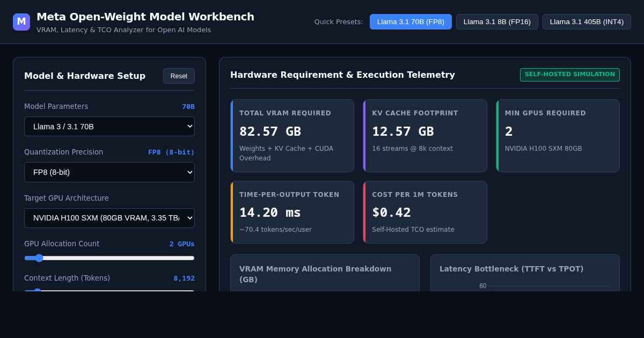Click the Meta Open-Weight Model Workbench title
644x338 pixels.
145,17
